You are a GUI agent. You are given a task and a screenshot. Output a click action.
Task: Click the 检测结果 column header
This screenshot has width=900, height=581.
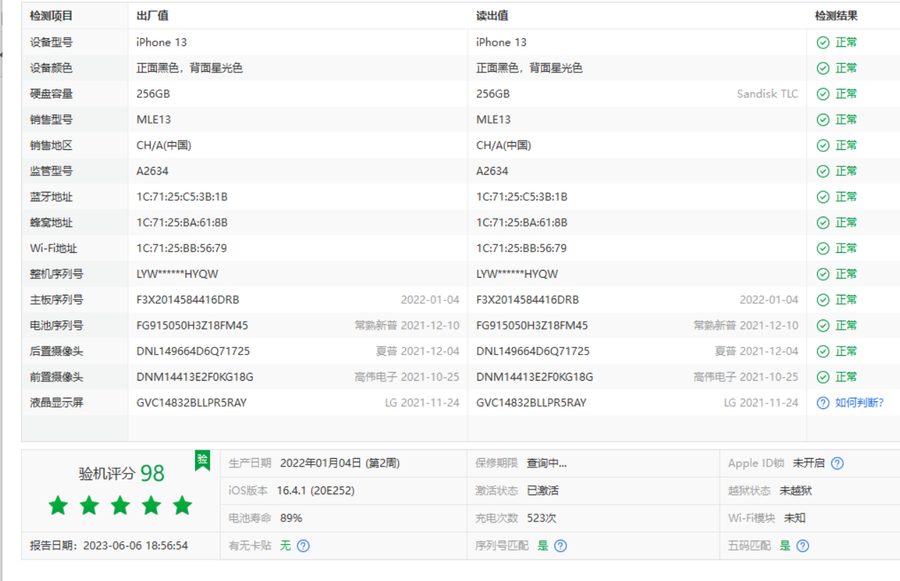pos(836,16)
